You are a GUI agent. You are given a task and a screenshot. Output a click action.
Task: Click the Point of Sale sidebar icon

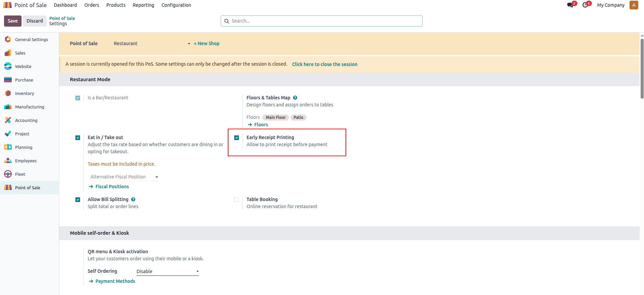pos(8,188)
